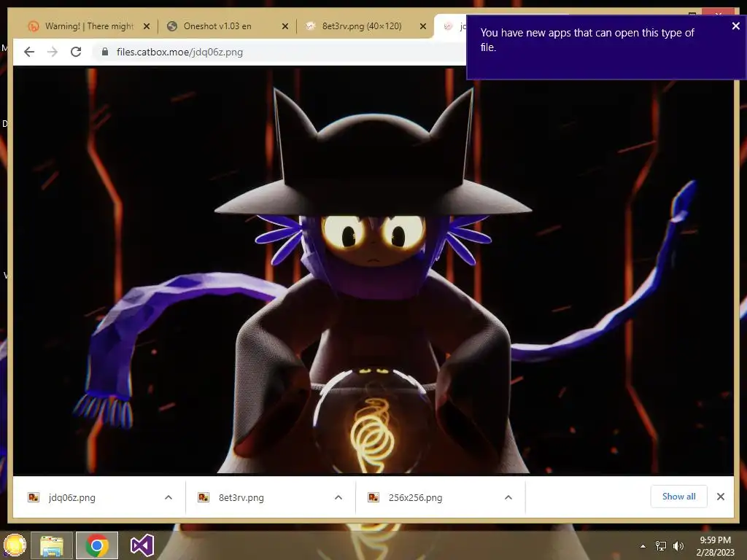The width and height of the screenshot is (747, 560).
Task: Open File Explorer from the taskbar
Action: [x=52, y=545]
